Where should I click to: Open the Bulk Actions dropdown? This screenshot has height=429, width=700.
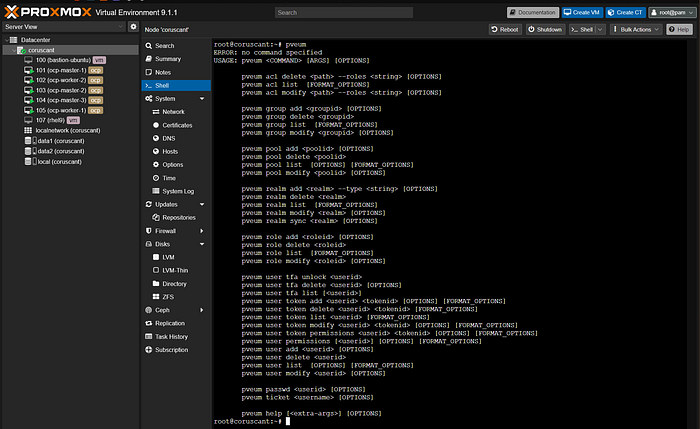click(637, 30)
